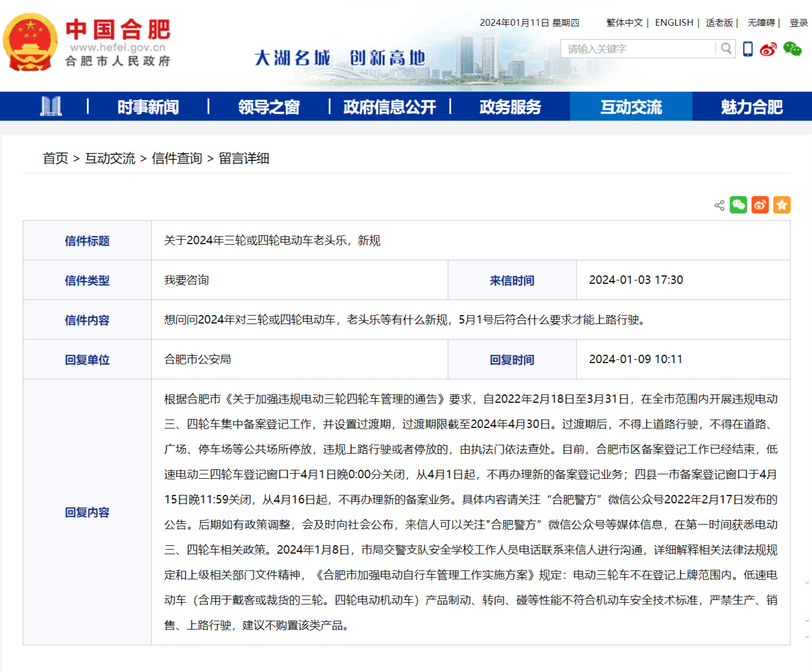Click the search magnifier icon
The height and width of the screenshot is (672, 812).
point(725,49)
